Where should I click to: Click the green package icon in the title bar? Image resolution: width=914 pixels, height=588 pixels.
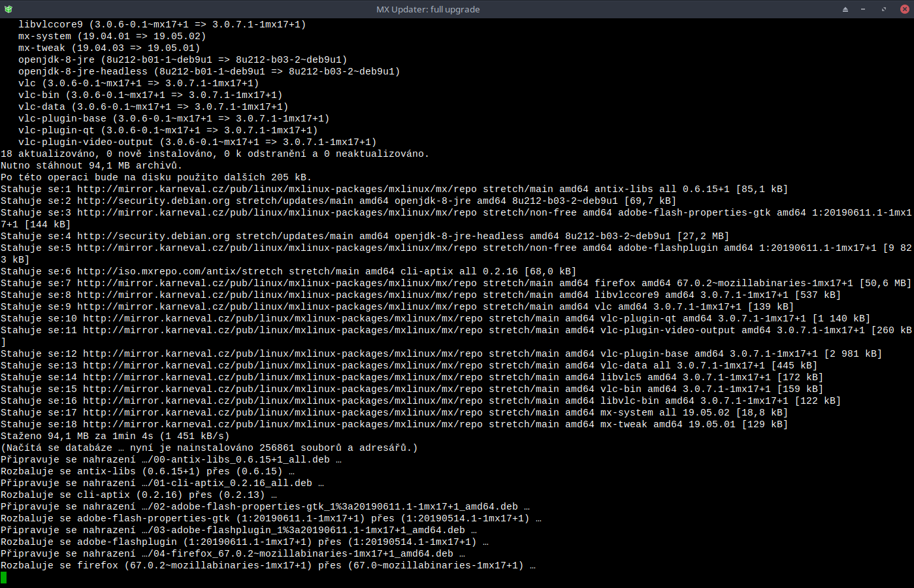(x=8, y=9)
